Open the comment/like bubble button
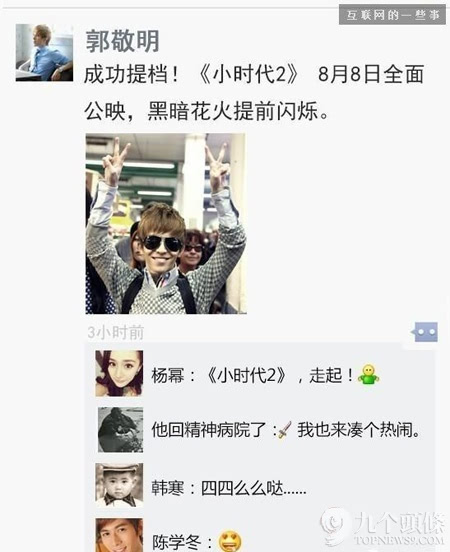The height and width of the screenshot is (552, 450). pos(425,332)
